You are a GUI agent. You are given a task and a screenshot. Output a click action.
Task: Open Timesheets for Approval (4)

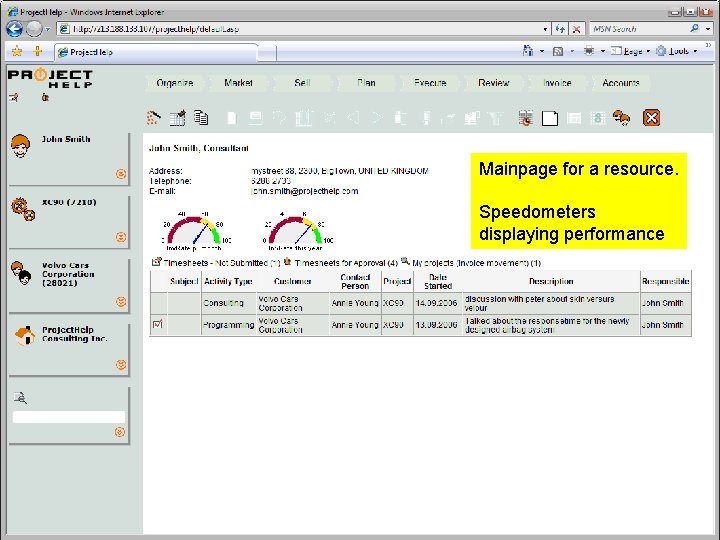click(346, 263)
